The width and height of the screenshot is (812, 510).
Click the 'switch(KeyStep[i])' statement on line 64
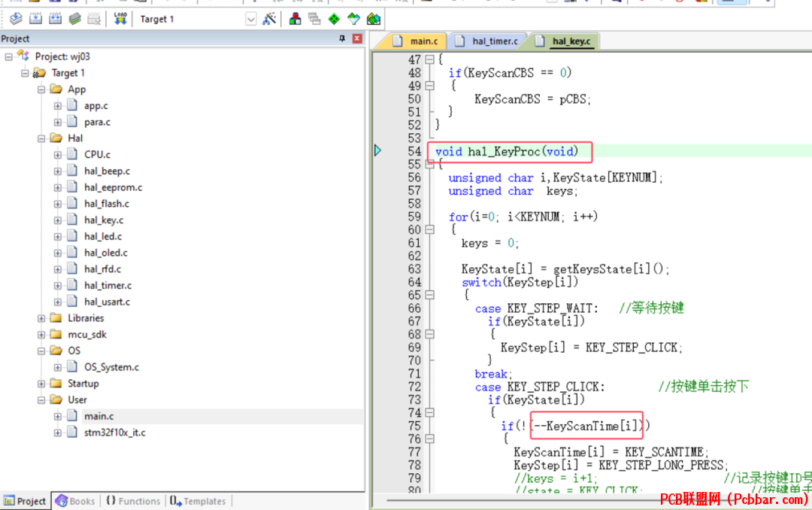point(520,283)
